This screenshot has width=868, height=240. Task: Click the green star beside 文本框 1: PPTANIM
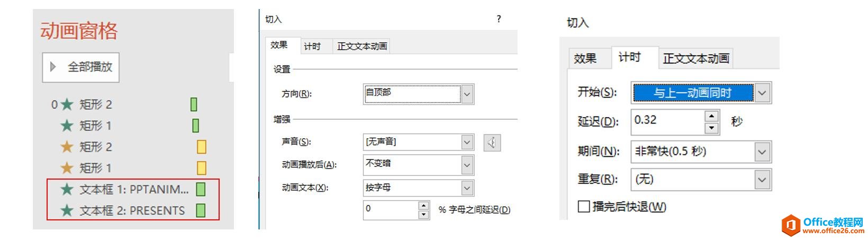coord(67,189)
